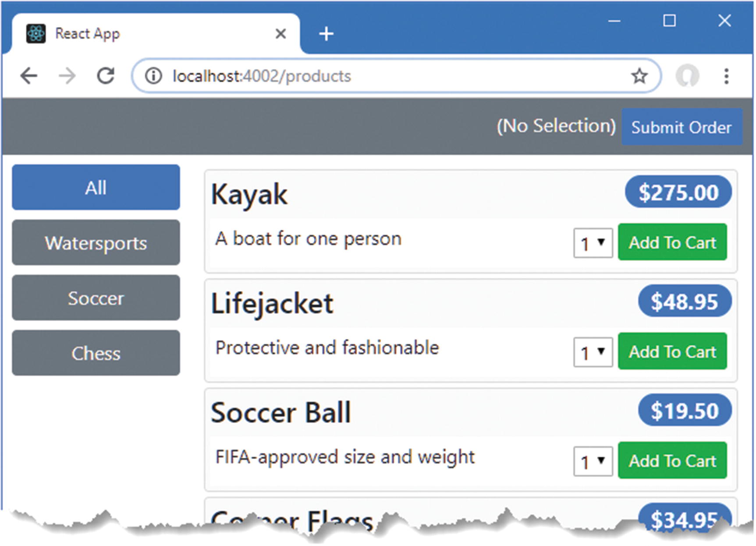756x546 pixels.
Task: Bookmark page using the star icon
Action: coord(639,76)
